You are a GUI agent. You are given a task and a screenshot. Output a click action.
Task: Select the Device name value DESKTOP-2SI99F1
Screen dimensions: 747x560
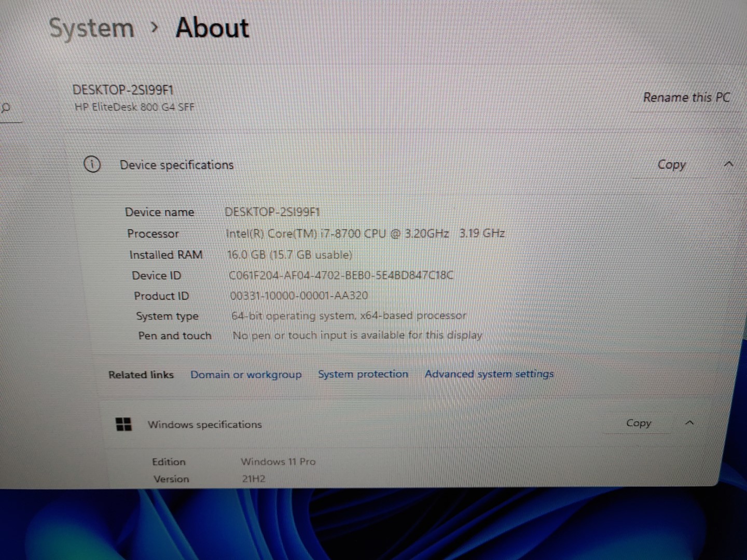(272, 212)
